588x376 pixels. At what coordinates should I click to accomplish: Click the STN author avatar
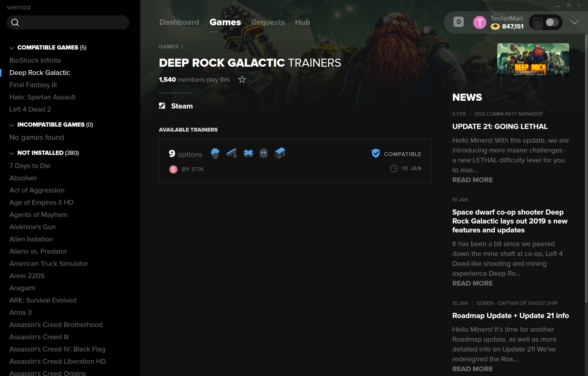click(173, 169)
